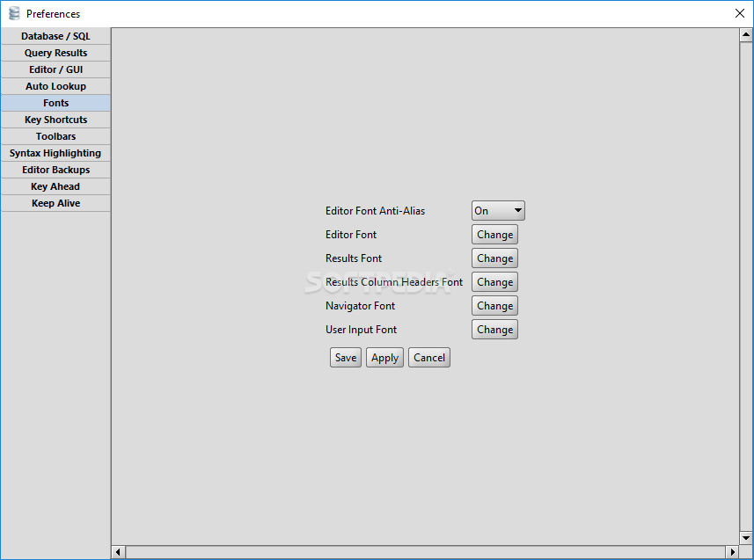
Task: Click the vertical scrollbar down arrow
Action: (746, 538)
